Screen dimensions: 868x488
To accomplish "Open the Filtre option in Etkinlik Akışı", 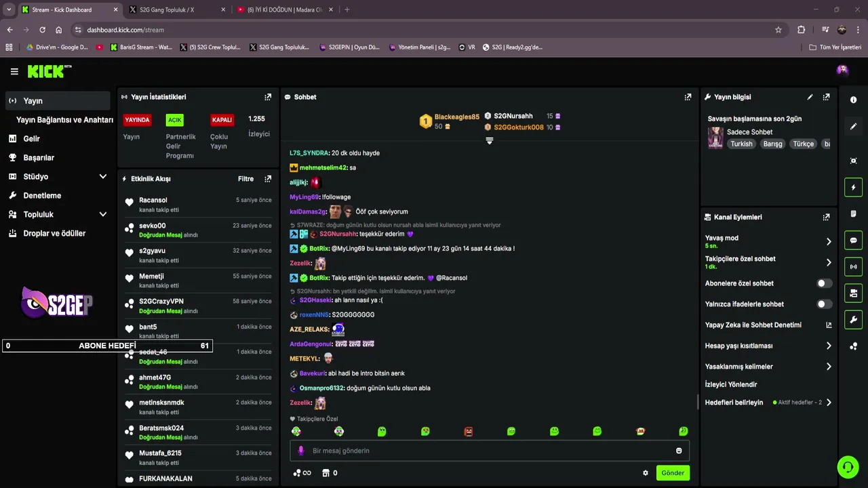I will pos(245,179).
